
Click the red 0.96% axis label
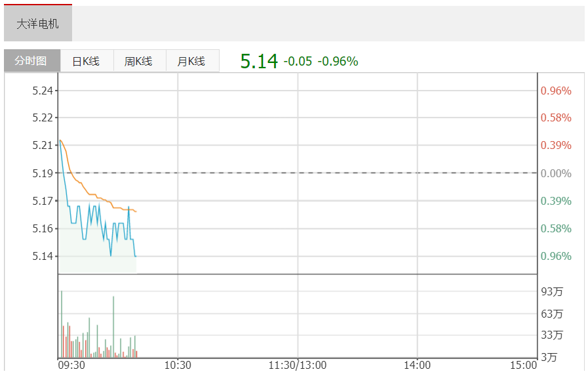point(556,91)
